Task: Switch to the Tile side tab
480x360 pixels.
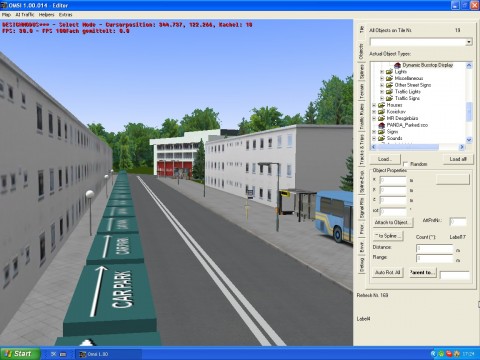Action: point(361,29)
